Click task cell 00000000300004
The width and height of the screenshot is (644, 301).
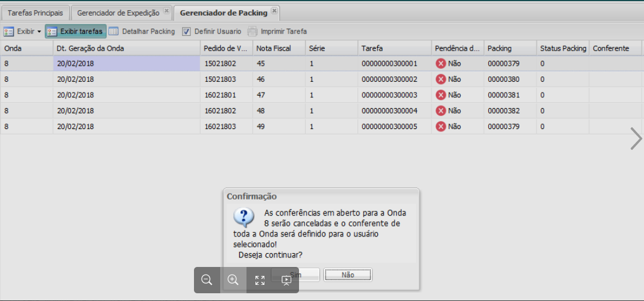[x=395, y=110]
